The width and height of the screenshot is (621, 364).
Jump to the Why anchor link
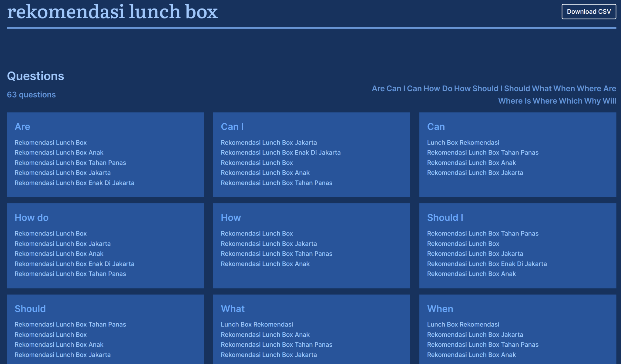592,101
